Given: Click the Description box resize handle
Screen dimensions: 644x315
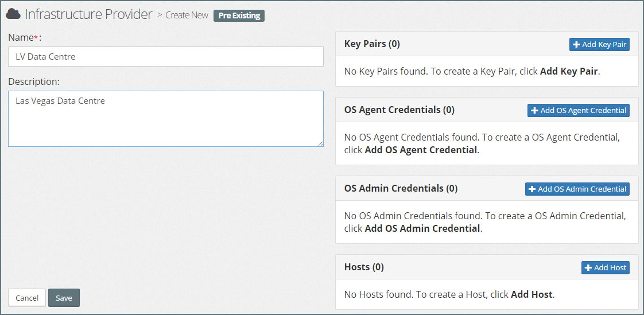Looking at the screenshot, I should [320, 143].
